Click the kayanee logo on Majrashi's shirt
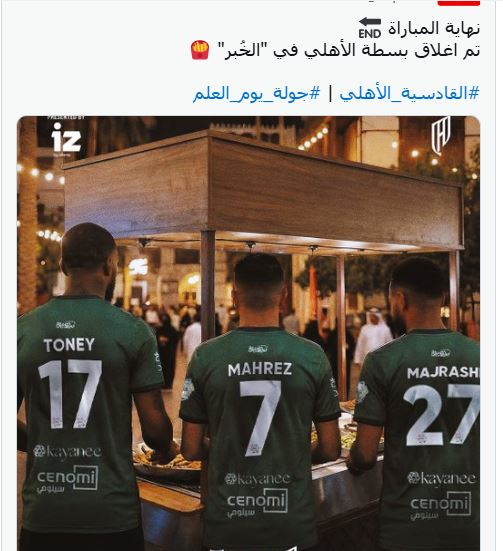The image size is (503, 551). coord(441,479)
